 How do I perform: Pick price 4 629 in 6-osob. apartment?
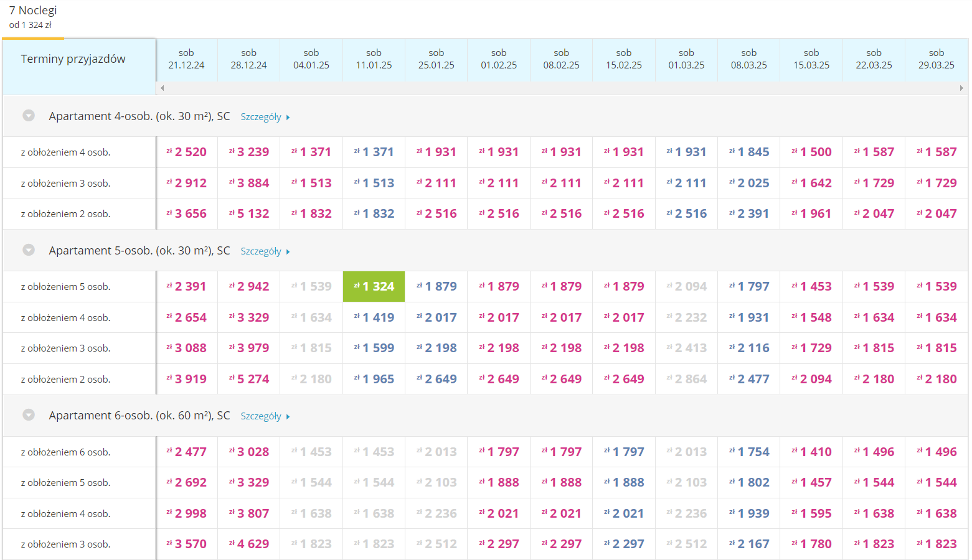click(x=249, y=544)
